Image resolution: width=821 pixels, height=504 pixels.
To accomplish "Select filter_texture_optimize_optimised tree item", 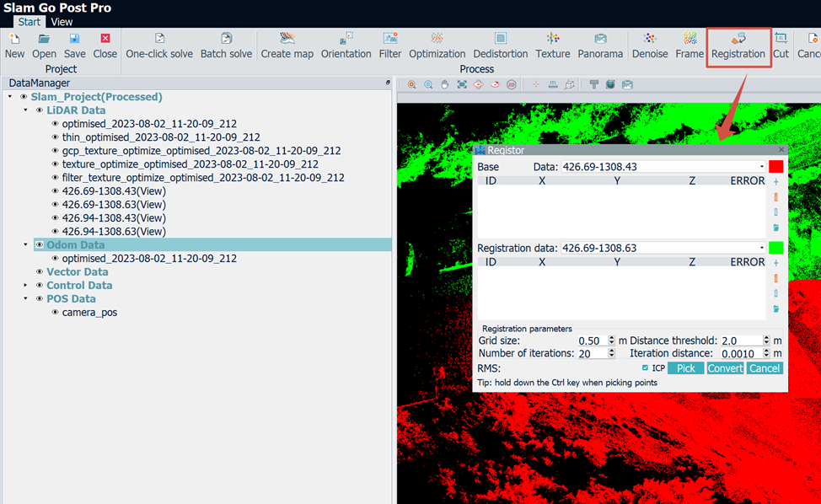I will tap(203, 178).
